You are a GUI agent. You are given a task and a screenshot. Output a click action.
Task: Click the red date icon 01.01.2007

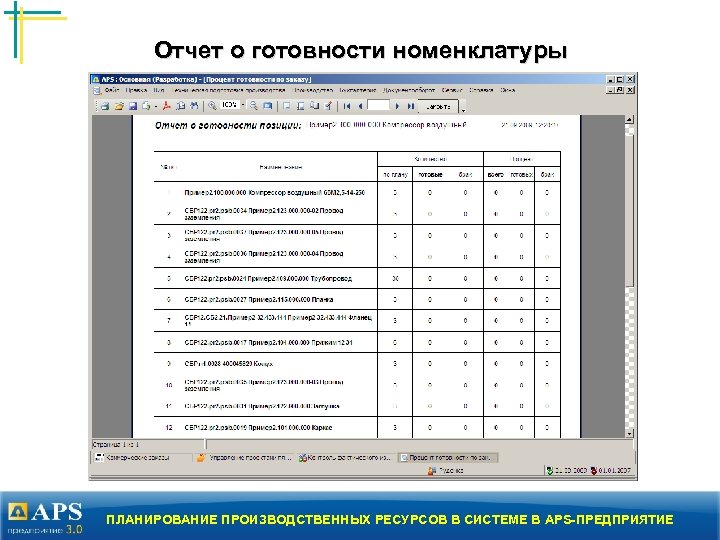coord(593,470)
